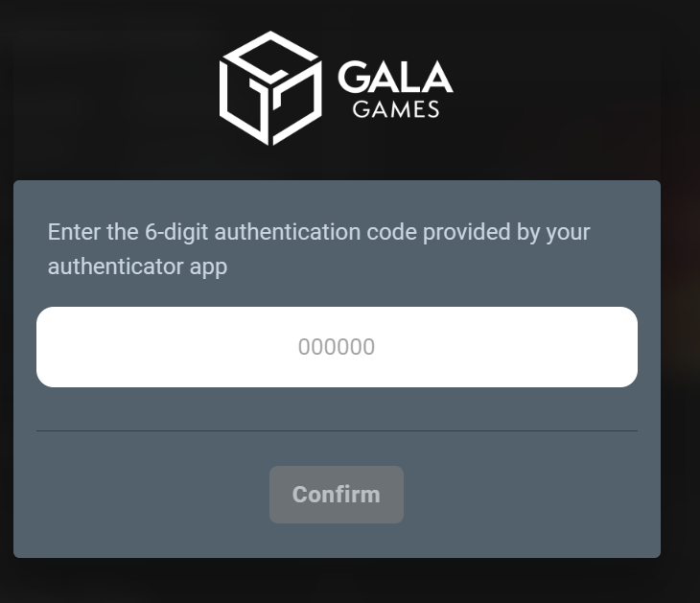
Task: Click the gray gap between code field and divider
Action: click(x=337, y=408)
